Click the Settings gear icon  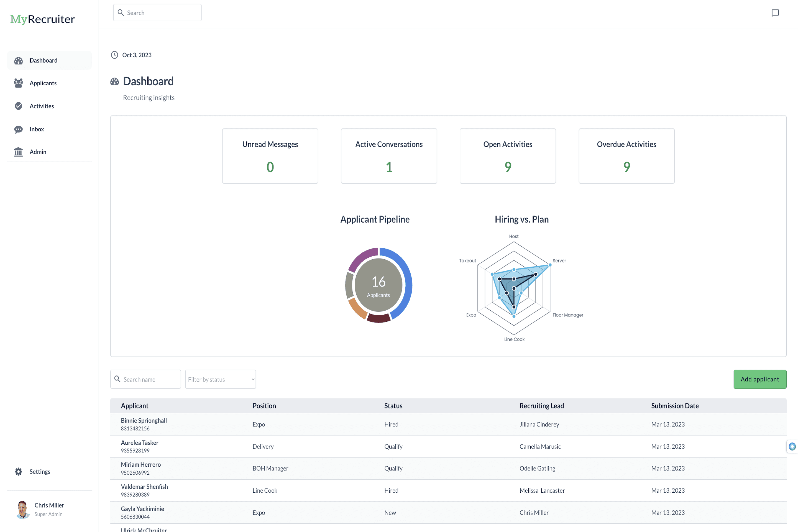click(18, 471)
